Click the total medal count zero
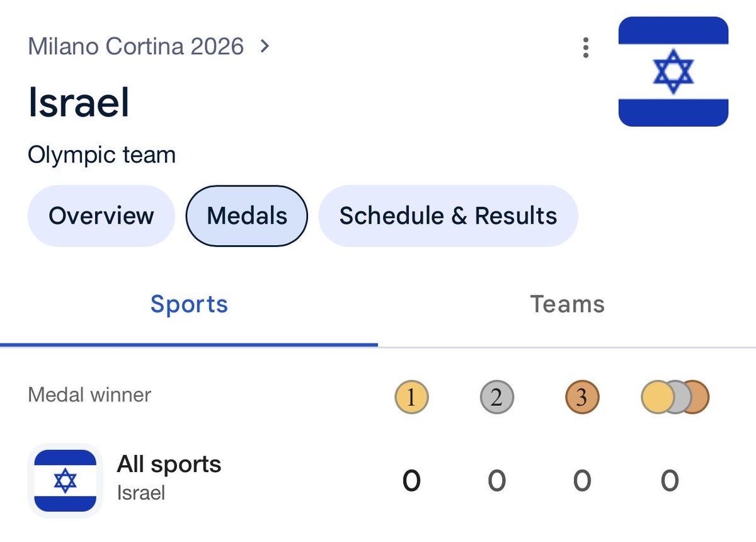This screenshot has width=756, height=542. pos(670,481)
